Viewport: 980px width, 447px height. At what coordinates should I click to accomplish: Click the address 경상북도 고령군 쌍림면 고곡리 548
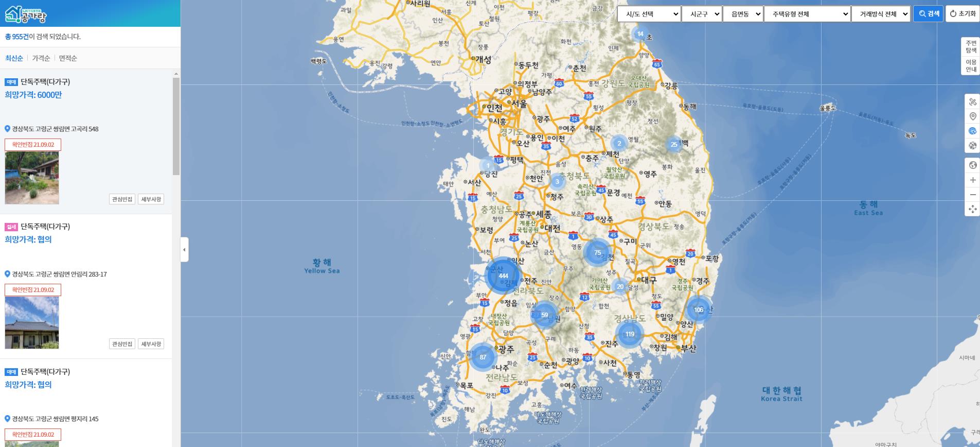pyautogui.click(x=55, y=129)
